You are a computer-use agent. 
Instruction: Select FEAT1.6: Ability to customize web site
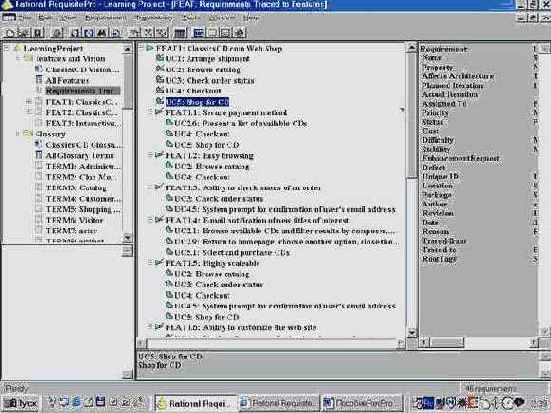point(241,327)
